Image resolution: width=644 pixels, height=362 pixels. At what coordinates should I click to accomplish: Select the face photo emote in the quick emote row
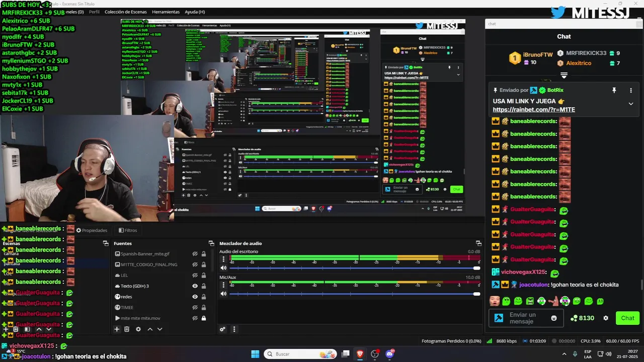coord(495,301)
